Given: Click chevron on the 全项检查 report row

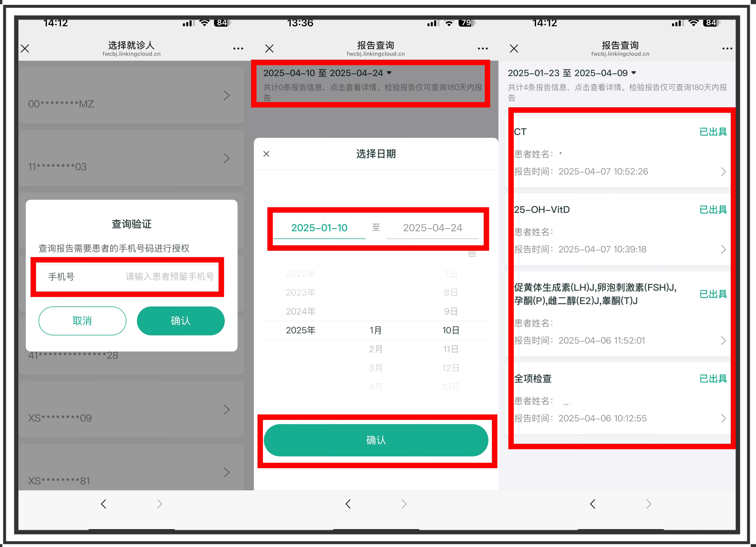Looking at the screenshot, I should click(x=723, y=419).
